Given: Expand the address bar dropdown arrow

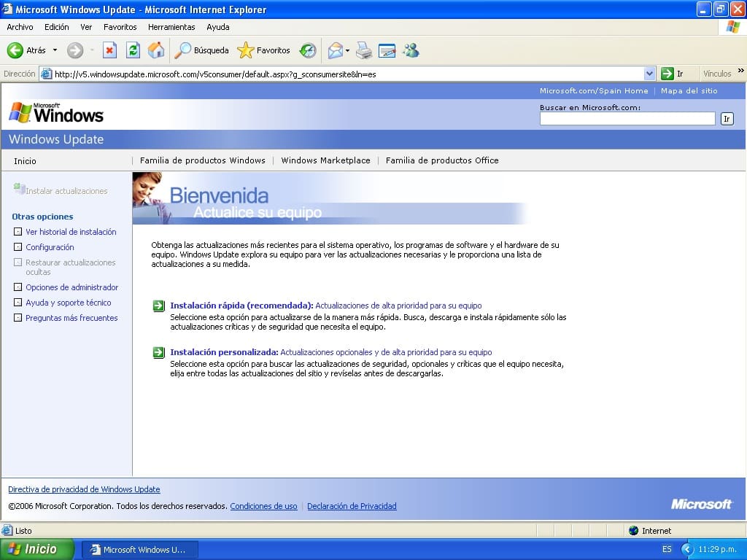Looking at the screenshot, I should click(x=649, y=74).
